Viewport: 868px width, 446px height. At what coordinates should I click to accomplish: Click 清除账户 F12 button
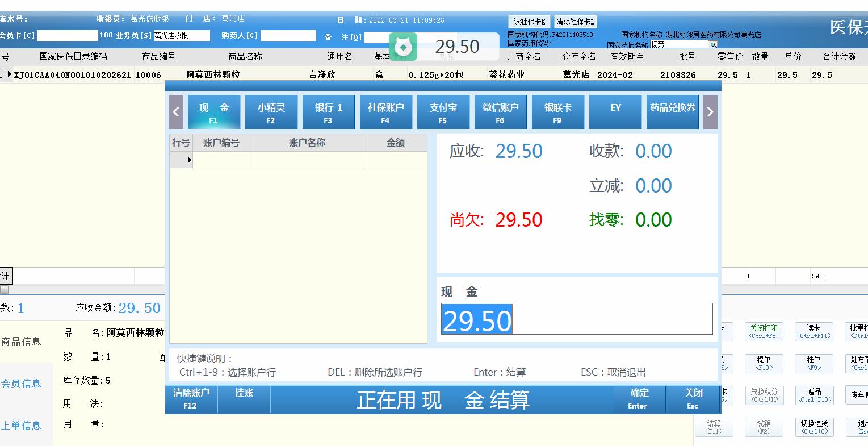click(191, 399)
